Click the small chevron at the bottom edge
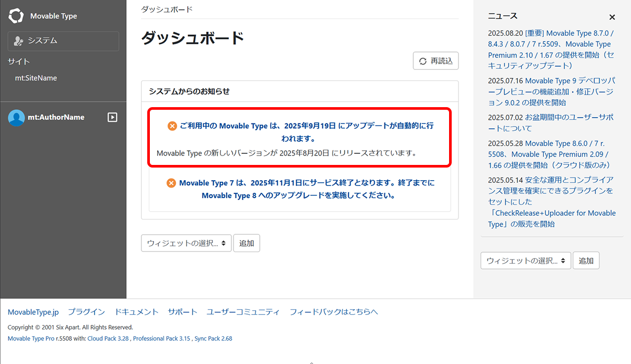631x364 pixels. (311, 362)
